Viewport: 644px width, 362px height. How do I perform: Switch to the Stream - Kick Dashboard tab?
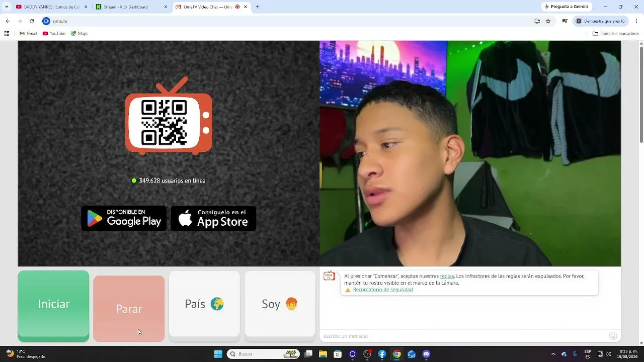click(132, 7)
